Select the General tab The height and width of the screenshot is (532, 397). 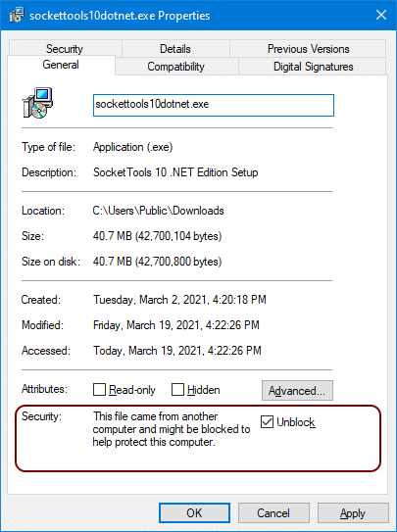(61, 65)
